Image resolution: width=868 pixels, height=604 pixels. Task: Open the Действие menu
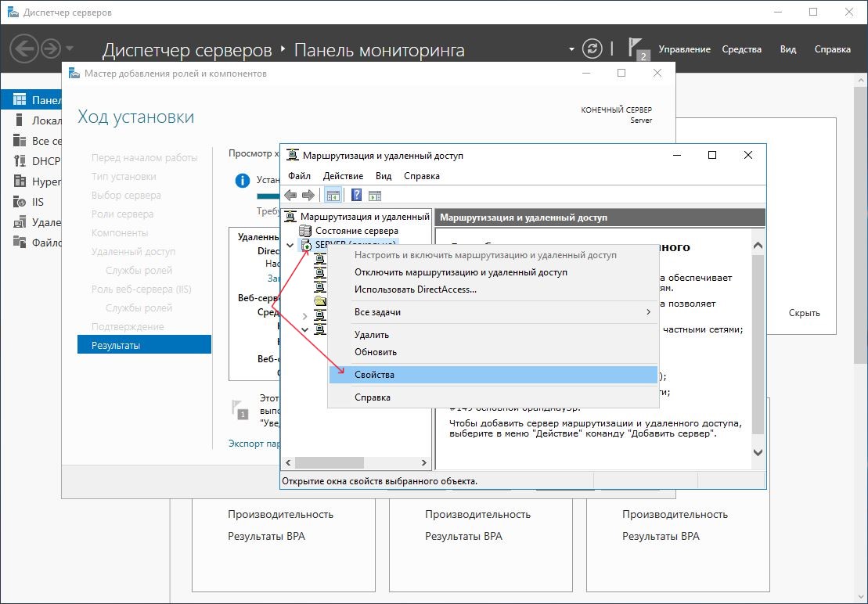343,176
